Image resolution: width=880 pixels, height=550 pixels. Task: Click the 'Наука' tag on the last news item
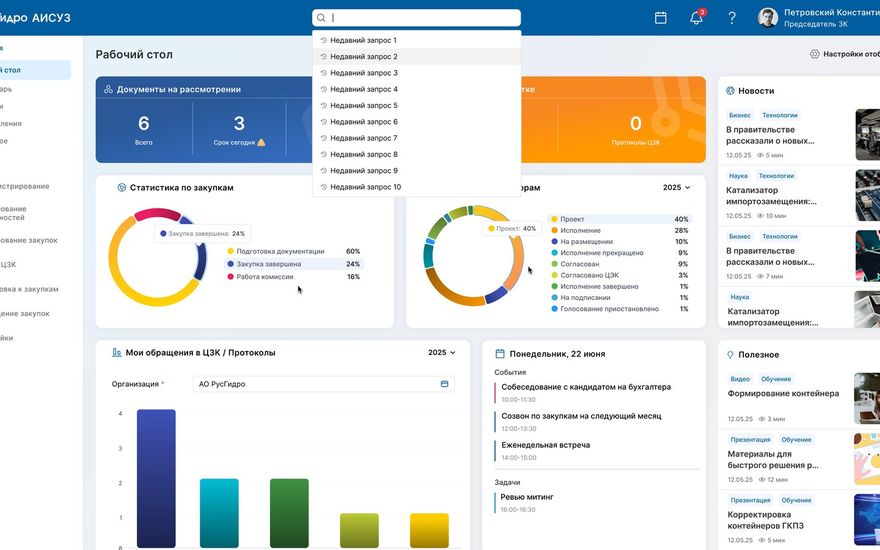tap(740, 297)
